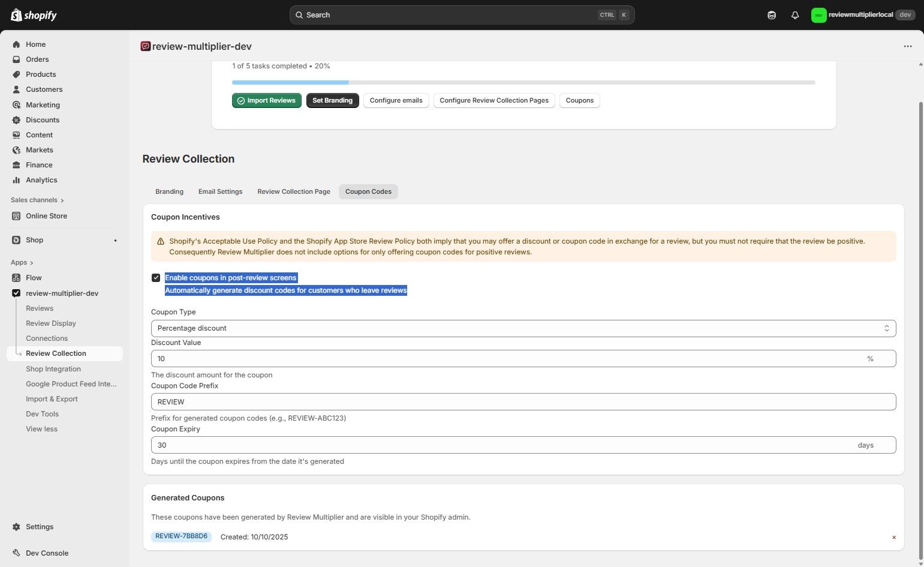
Task: Uncheck Enable coupons in post-review screens
Action: pos(156,277)
